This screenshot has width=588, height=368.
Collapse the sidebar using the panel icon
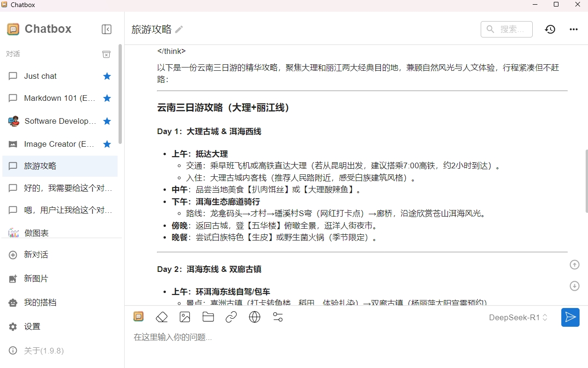point(106,29)
